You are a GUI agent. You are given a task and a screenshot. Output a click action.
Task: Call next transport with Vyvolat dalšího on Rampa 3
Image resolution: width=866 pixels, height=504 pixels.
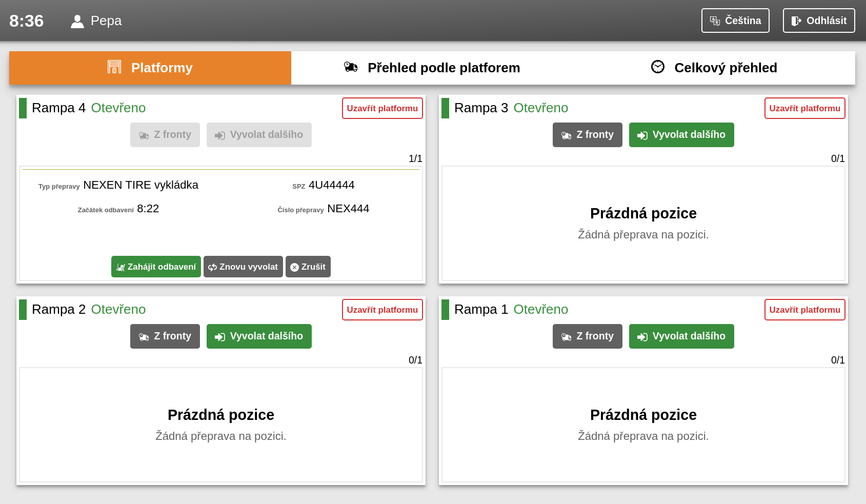point(681,135)
